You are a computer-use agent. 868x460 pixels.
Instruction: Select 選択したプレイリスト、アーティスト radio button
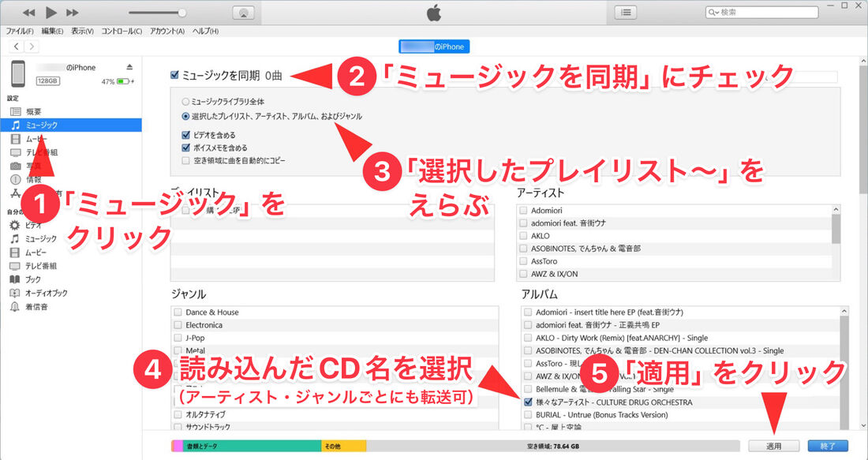click(x=185, y=117)
